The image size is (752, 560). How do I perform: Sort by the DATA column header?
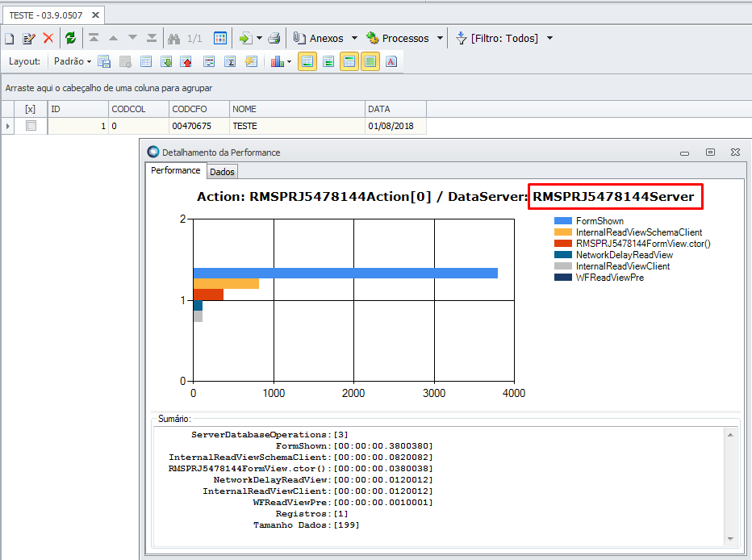(x=395, y=109)
